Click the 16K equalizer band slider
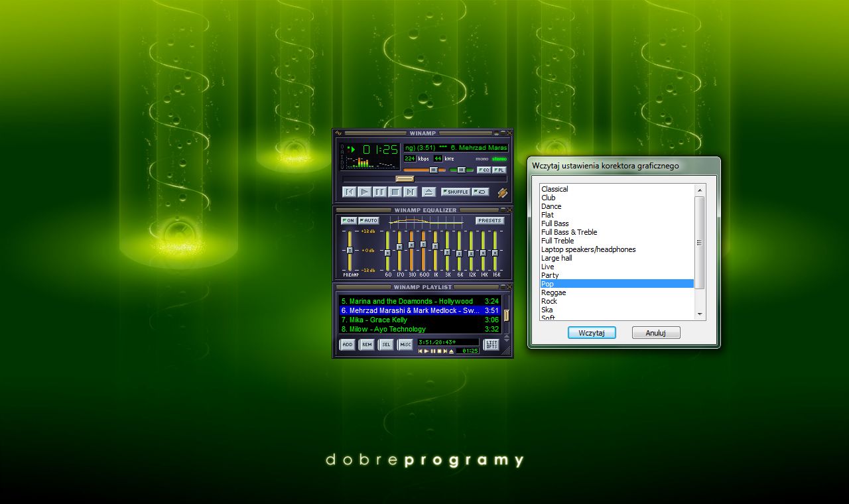The image size is (849, 504). (495, 251)
